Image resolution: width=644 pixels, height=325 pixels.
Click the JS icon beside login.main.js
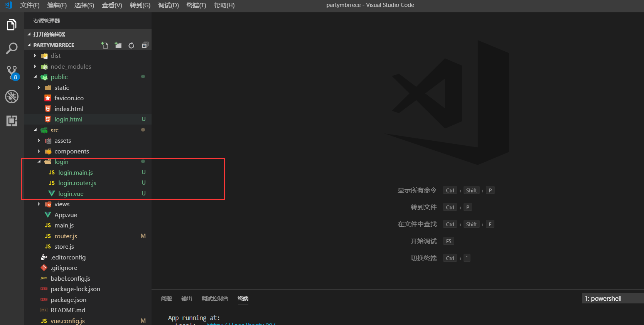(52, 172)
